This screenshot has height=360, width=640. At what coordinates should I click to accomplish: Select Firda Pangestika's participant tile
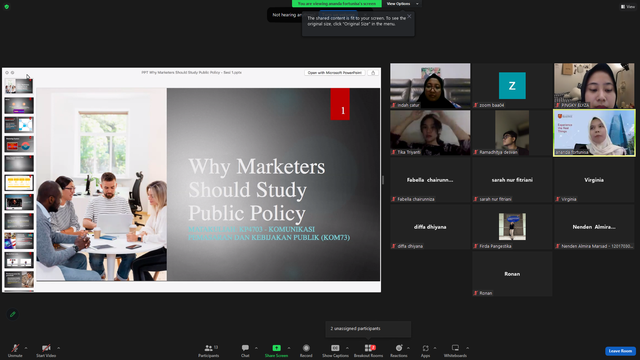[x=512, y=227]
